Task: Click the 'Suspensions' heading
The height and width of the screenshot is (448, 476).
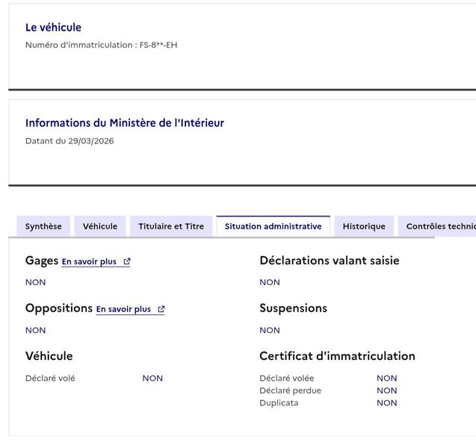Action: point(294,308)
